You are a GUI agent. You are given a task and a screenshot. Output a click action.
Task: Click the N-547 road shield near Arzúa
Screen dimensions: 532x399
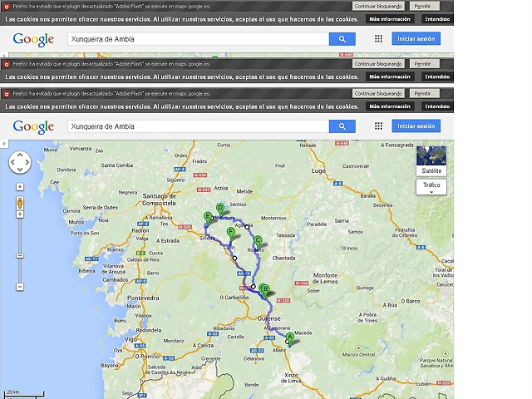(x=204, y=190)
